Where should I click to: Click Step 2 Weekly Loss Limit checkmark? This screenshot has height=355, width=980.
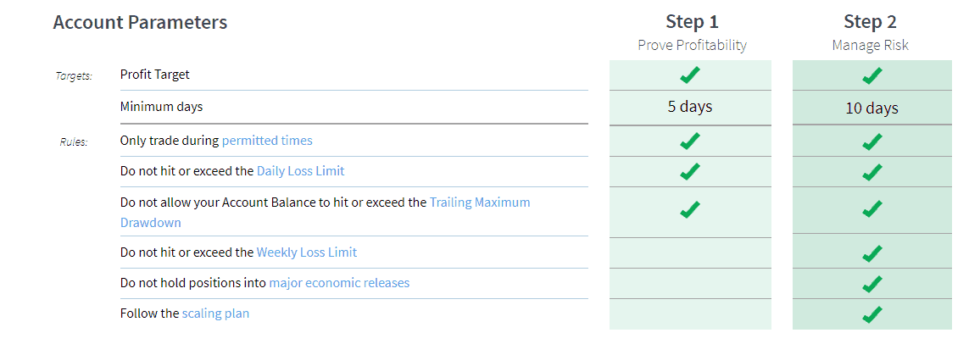[871, 253]
